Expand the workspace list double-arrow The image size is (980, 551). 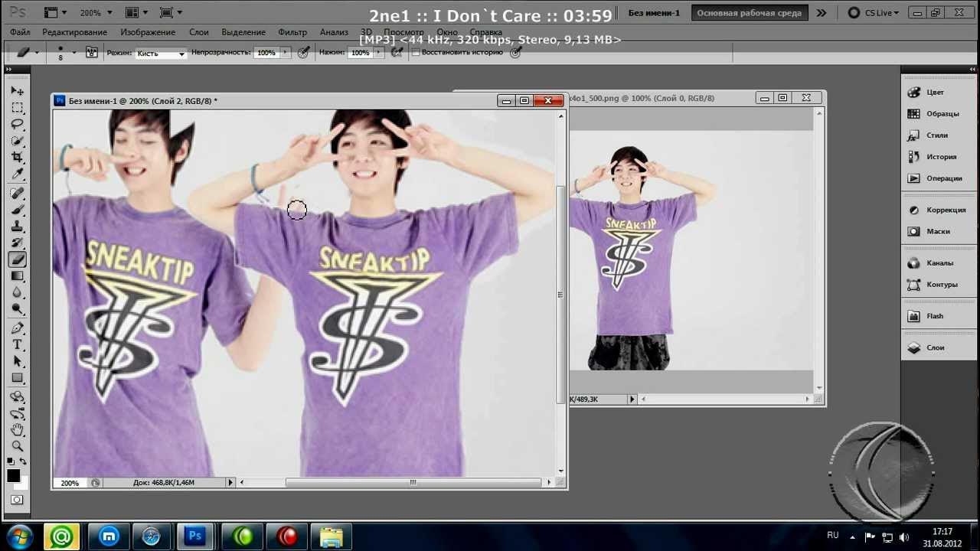(822, 13)
